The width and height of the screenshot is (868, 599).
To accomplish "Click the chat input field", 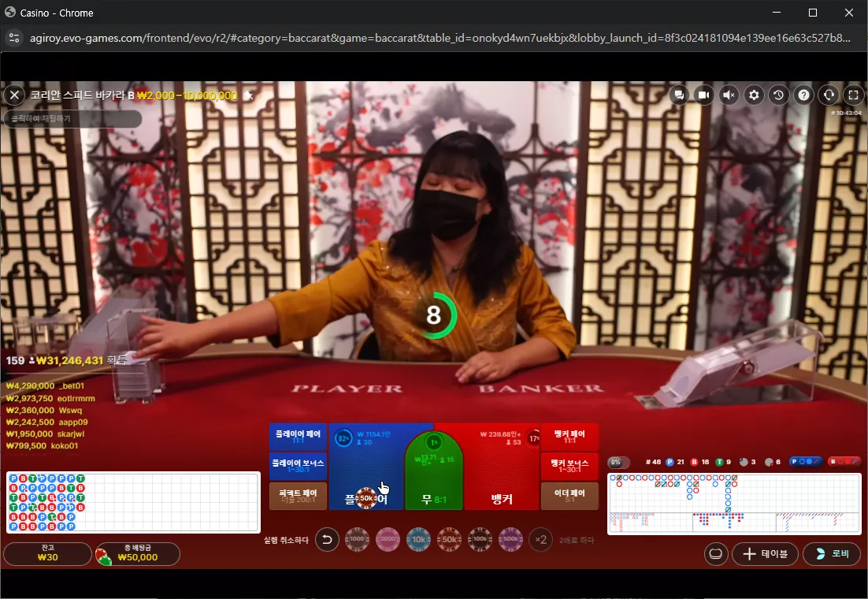I will click(x=72, y=118).
